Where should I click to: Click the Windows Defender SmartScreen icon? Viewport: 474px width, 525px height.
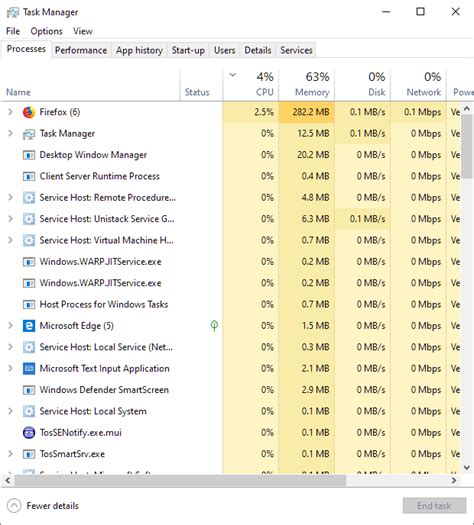pyautogui.click(x=29, y=390)
